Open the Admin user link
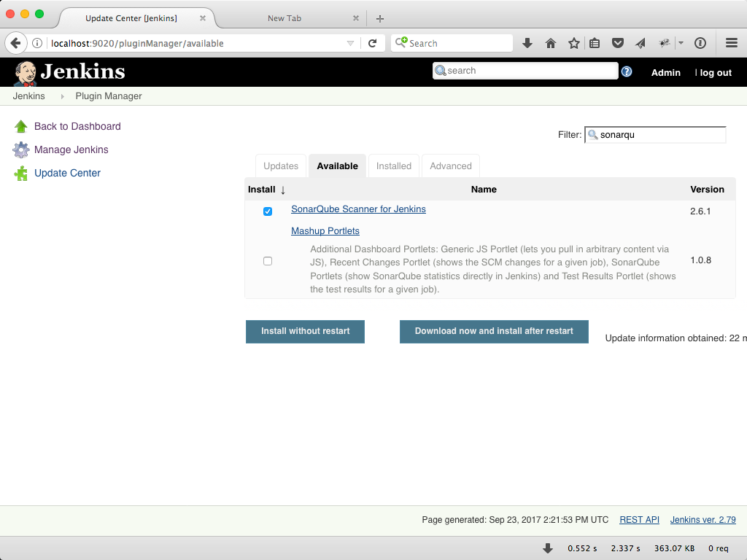Viewport: 747px width, 560px height. (x=666, y=72)
